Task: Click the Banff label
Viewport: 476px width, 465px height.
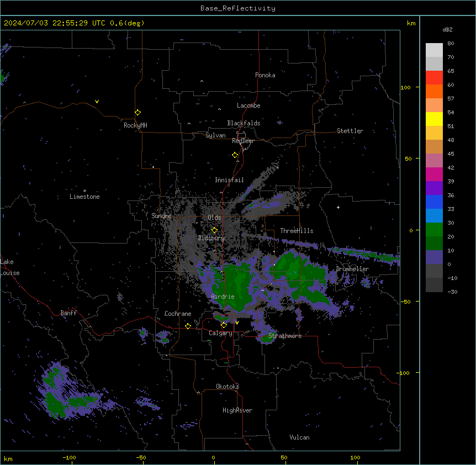Action: (x=68, y=313)
